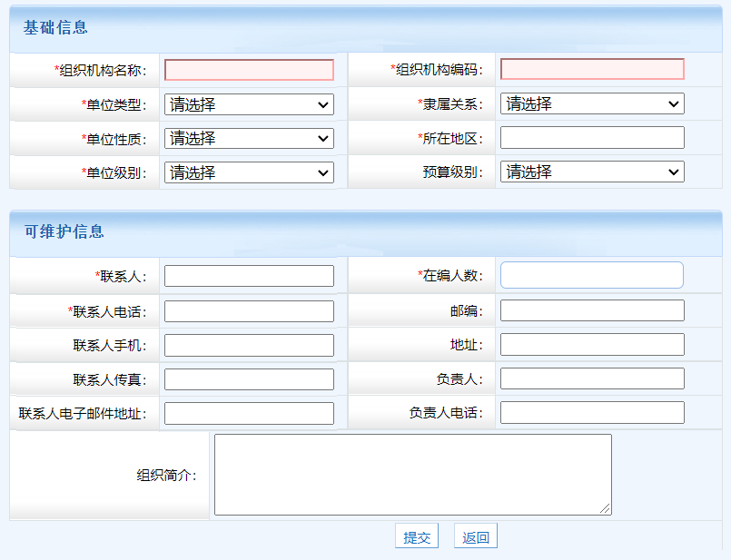This screenshot has width=731, height=560.
Task: Focus the 组织机构名称 input field
Action: [249, 70]
